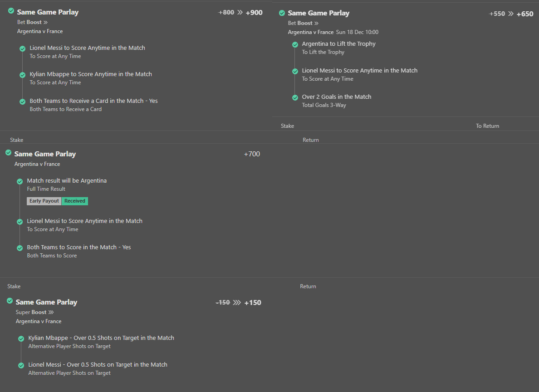Viewport: 539px width, 392px height.
Task: Click the To Return label on the +650 parlay
Action: point(487,126)
